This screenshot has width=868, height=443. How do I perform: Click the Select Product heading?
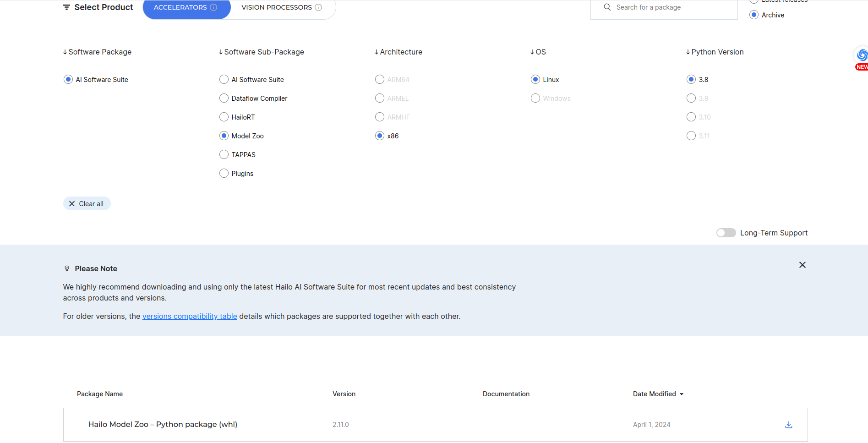click(x=104, y=7)
